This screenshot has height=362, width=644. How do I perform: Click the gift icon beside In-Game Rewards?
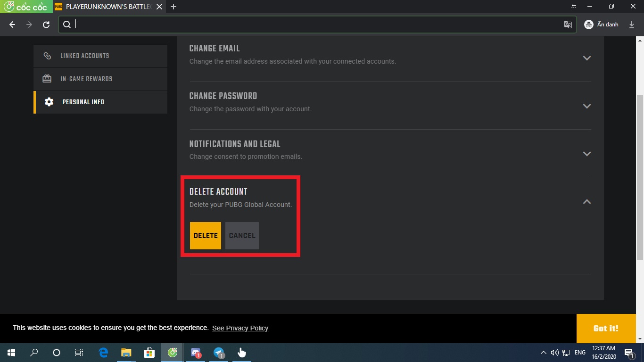point(47,79)
